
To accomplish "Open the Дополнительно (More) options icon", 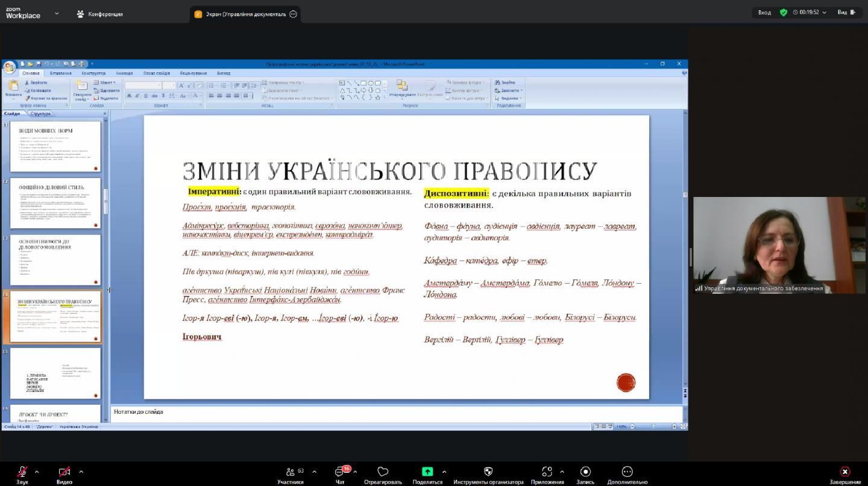I will (x=627, y=472).
